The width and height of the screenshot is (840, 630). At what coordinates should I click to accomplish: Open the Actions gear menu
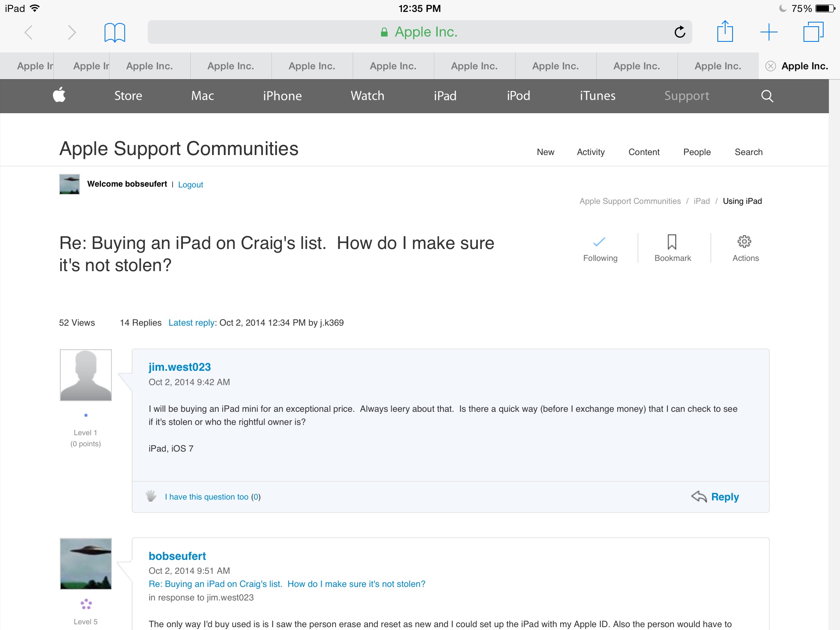(x=745, y=247)
